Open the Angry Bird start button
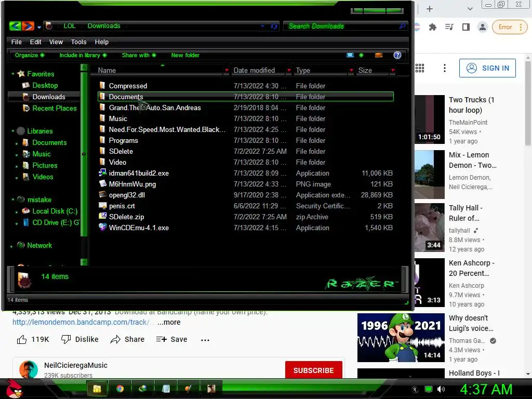The image size is (532, 399). tap(14, 389)
